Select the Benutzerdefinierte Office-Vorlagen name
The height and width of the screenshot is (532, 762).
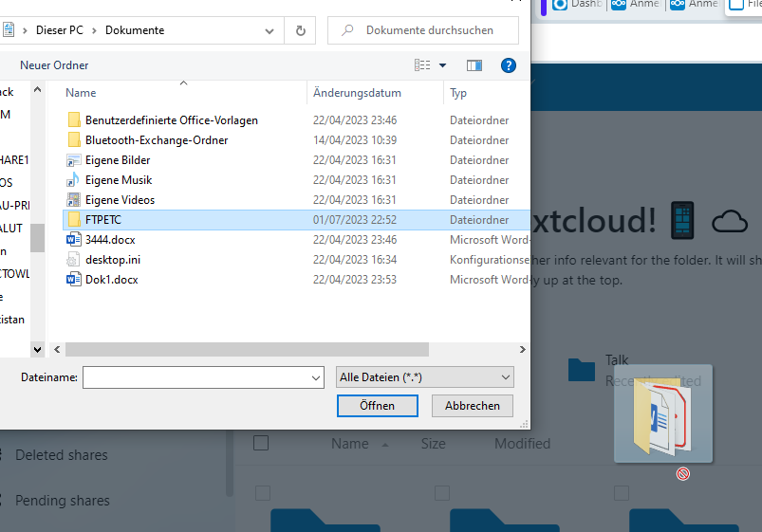click(x=172, y=120)
